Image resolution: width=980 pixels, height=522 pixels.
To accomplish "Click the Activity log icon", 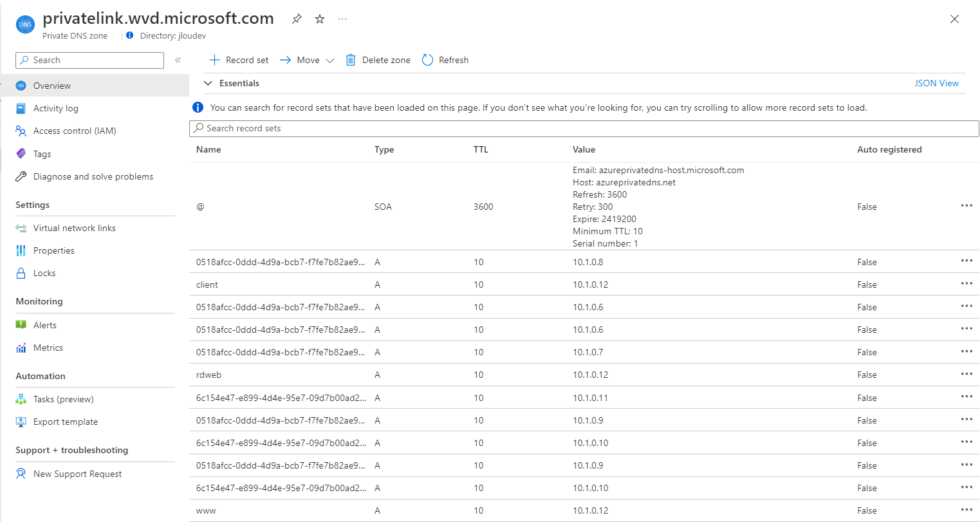I will coord(21,108).
